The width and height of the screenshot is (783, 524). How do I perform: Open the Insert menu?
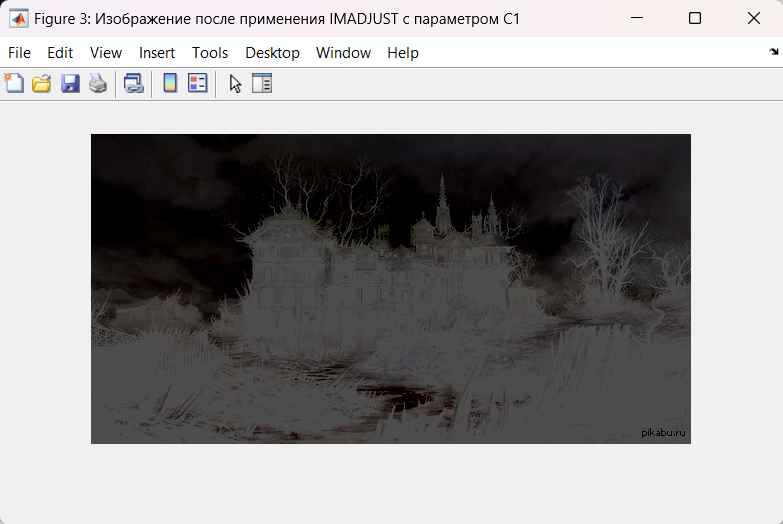[x=157, y=53]
